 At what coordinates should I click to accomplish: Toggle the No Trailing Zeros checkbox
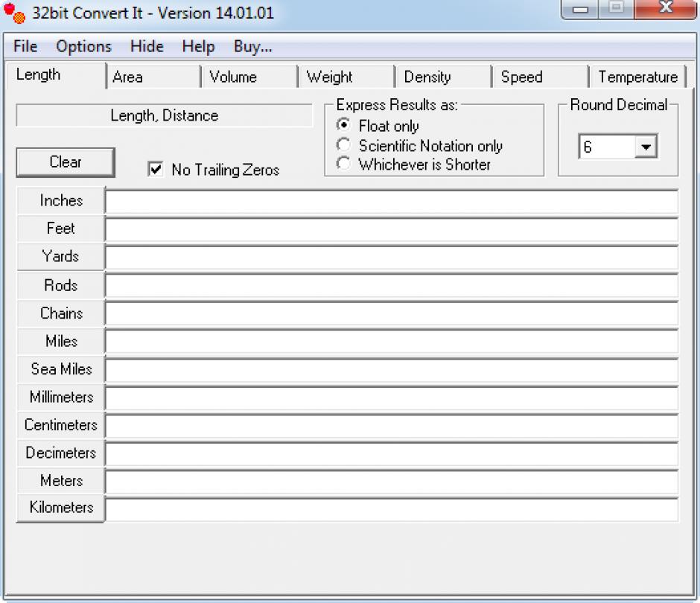click(156, 170)
